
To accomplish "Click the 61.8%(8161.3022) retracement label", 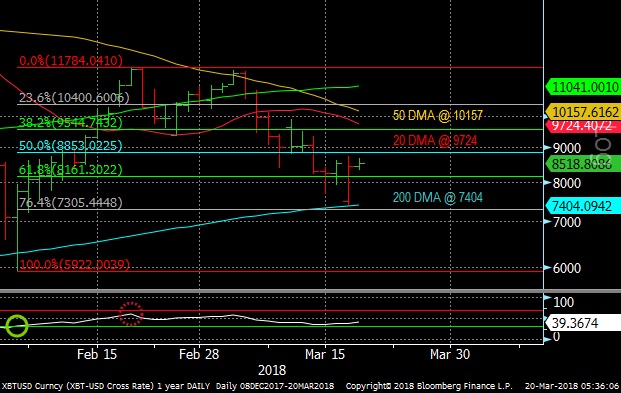I will coord(70,170).
